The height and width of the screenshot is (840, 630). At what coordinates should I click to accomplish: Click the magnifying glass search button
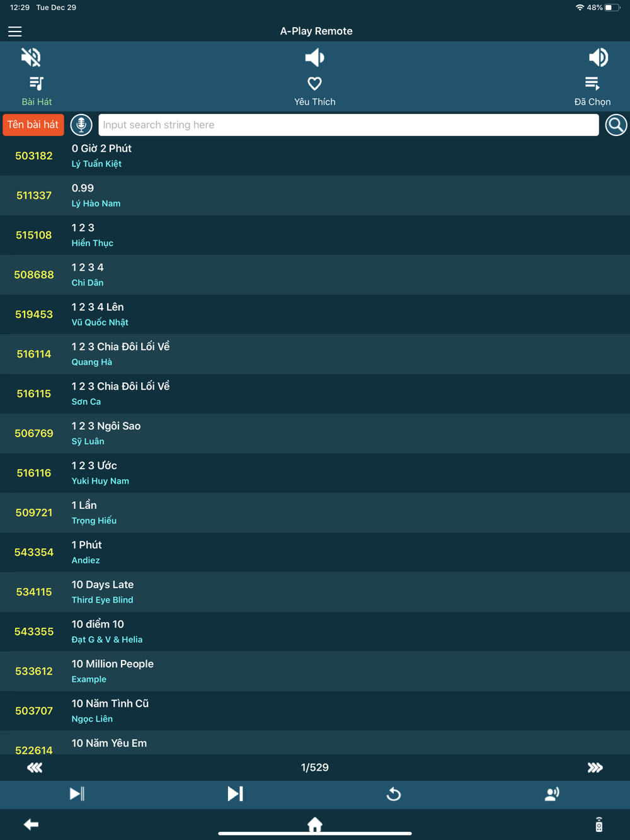(x=616, y=125)
